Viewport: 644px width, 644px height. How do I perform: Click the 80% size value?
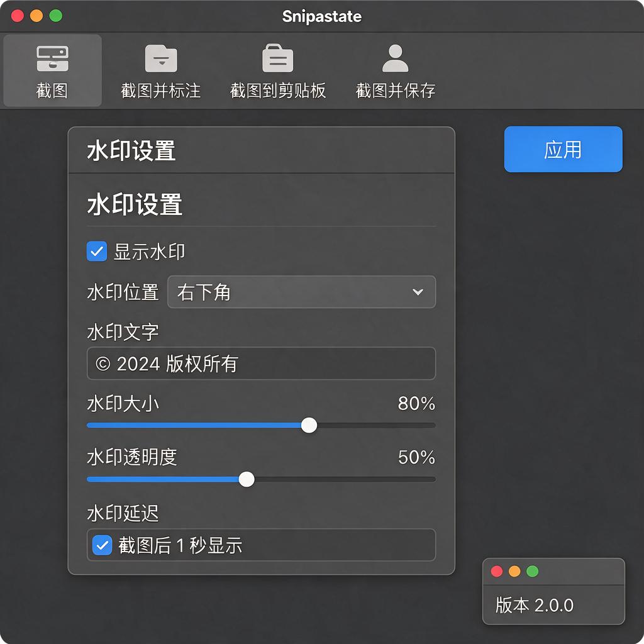tap(416, 403)
